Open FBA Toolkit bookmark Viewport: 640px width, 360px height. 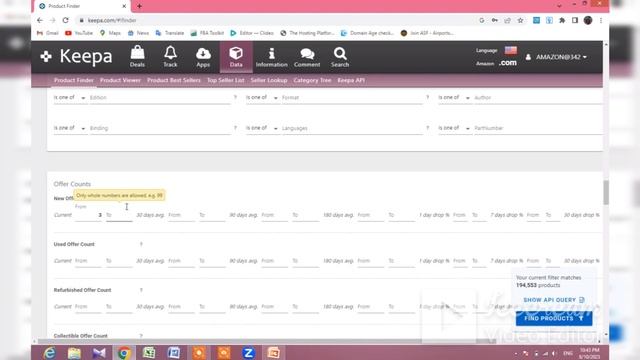(207, 33)
